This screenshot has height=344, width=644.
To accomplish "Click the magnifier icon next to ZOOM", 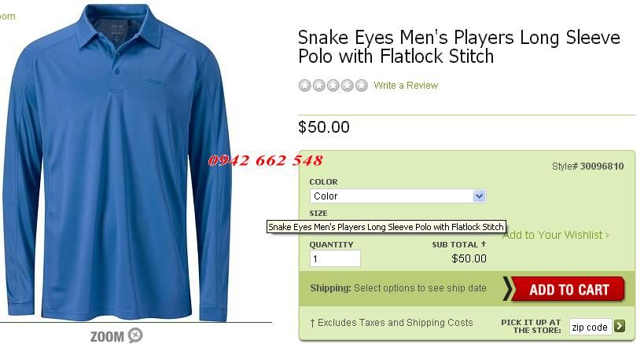I will pos(135,335).
